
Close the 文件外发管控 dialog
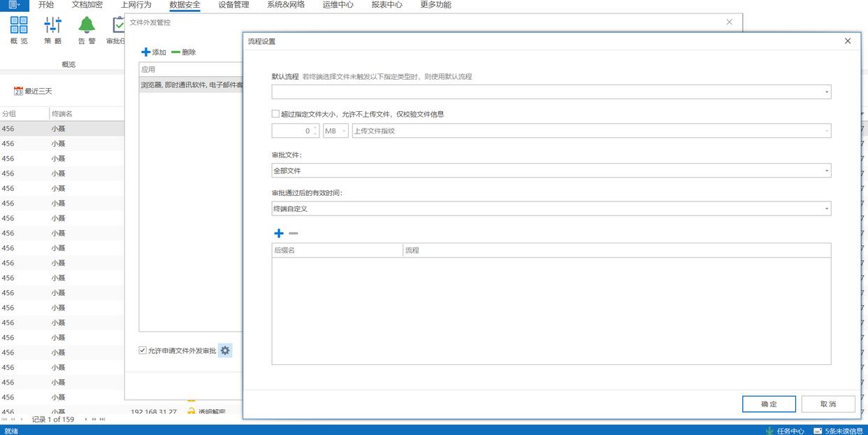point(730,22)
